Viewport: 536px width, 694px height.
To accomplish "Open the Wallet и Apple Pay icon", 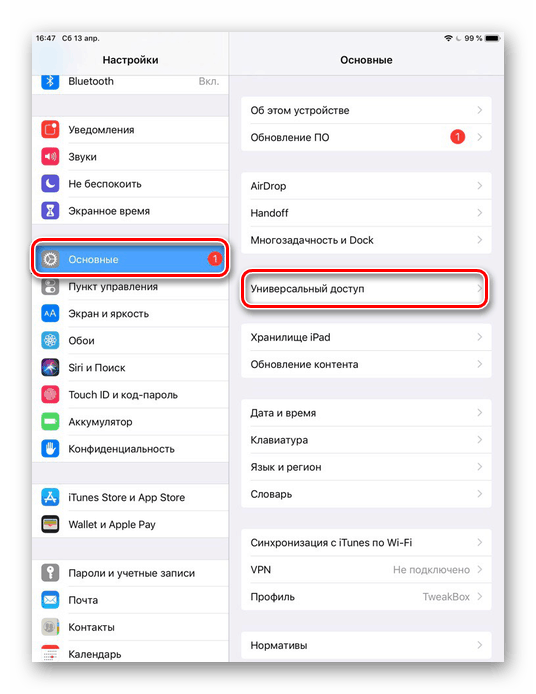I will click(50, 524).
